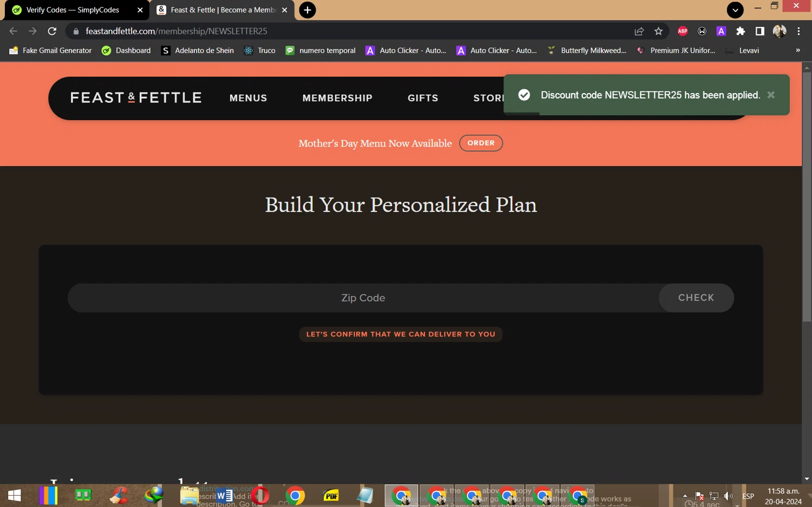Click the ORDER button for Mother's Day Menu
Screen dimensions: 812x507
(x=481, y=143)
